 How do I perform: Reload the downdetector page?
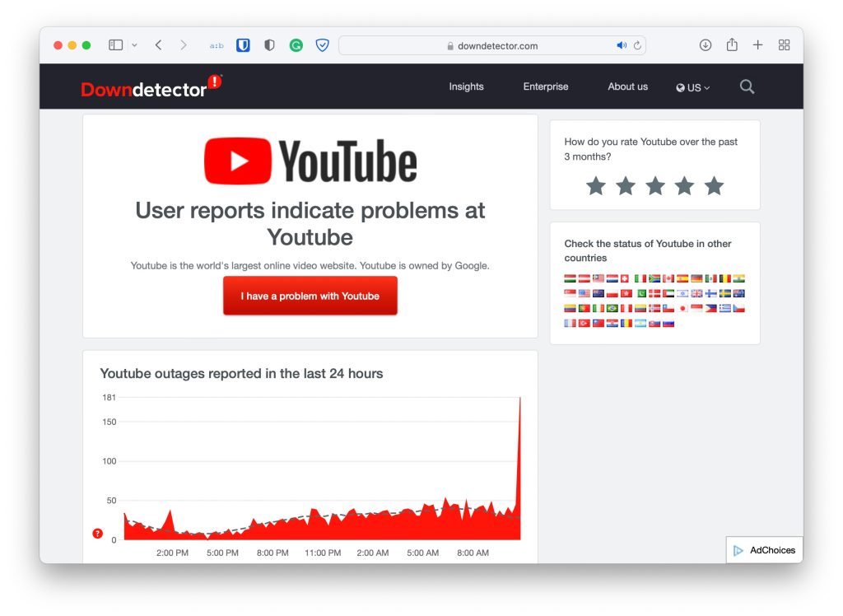637,45
